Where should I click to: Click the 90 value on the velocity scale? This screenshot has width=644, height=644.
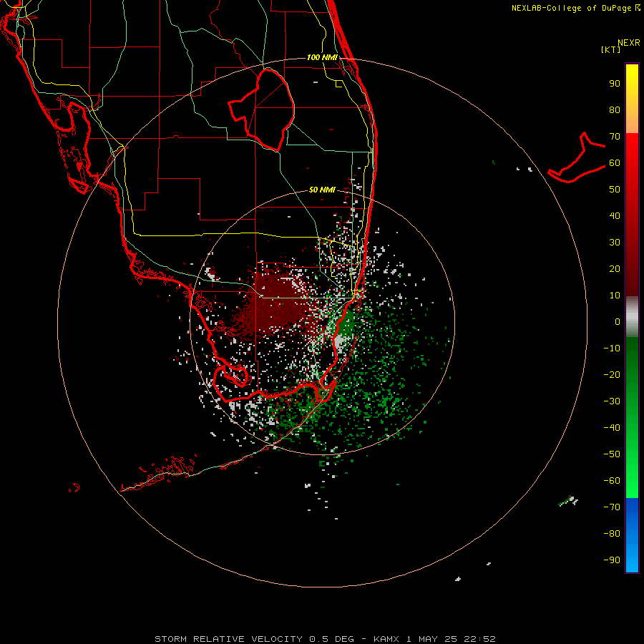(615, 84)
